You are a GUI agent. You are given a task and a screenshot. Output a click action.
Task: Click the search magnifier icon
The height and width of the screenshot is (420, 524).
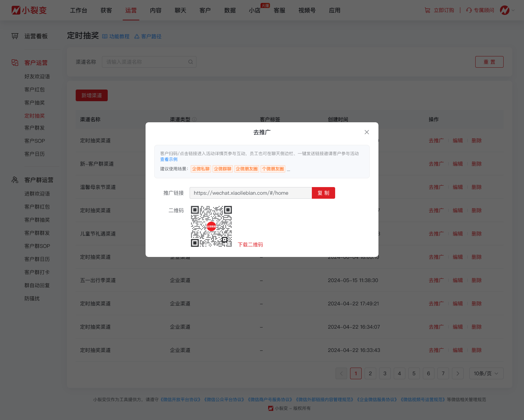click(x=190, y=62)
